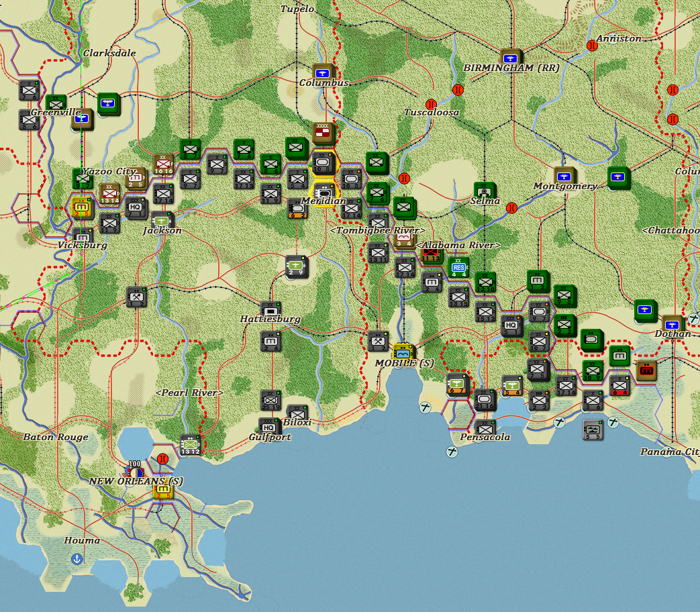This screenshot has width=700, height=612.
Task: Select the orange-striped 6 2 unit near Meridian
Action: [297, 208]
